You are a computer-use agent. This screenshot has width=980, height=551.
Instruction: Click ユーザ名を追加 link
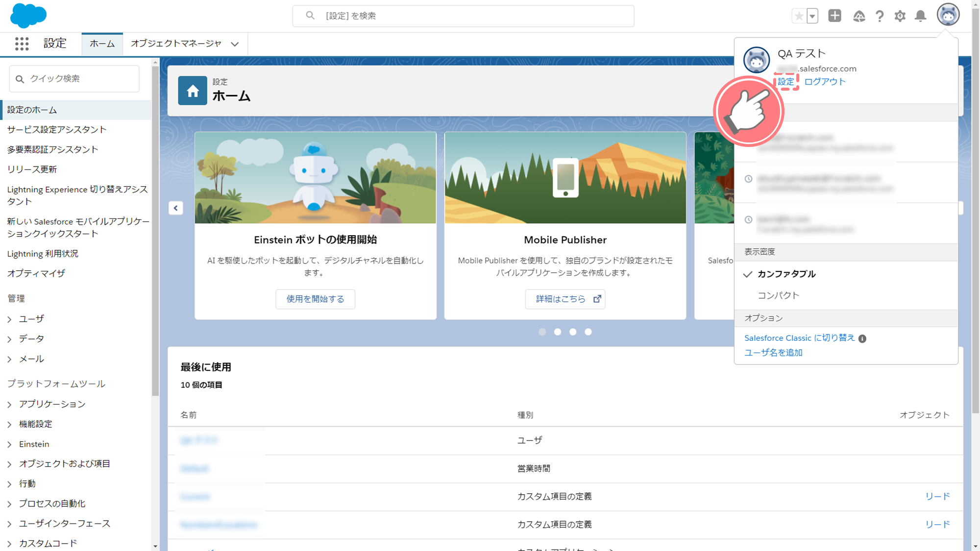pos(773,353)
